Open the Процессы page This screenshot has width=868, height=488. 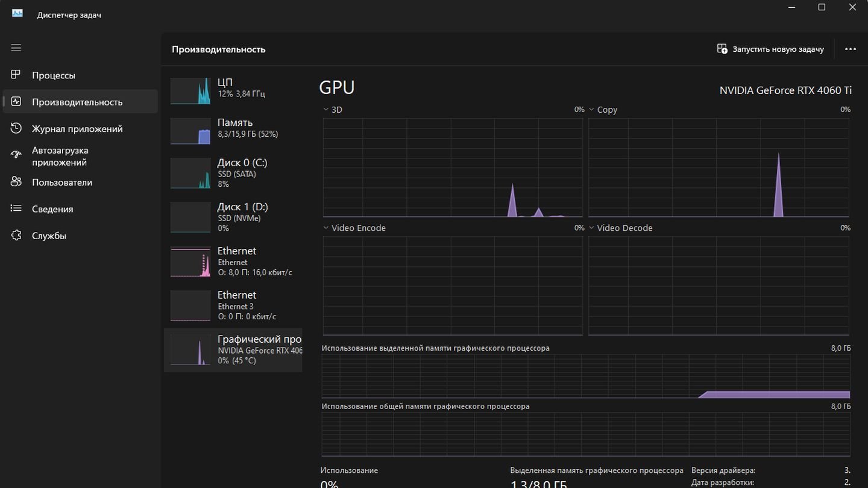coord(80,75)
